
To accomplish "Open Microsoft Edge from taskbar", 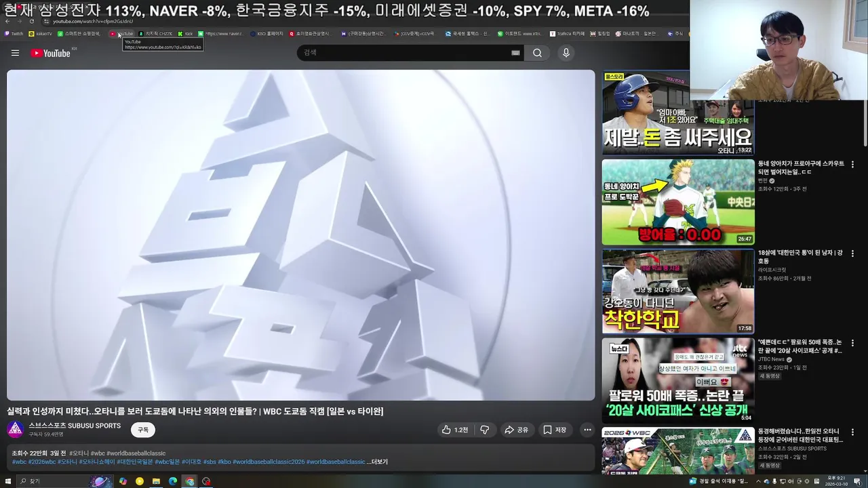I will click(173, 481).
